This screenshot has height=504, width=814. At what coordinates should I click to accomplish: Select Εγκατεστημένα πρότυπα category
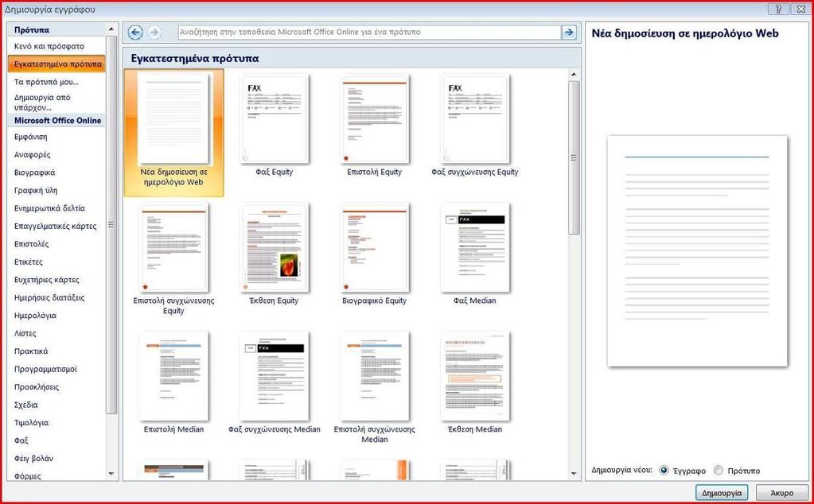click(56, 64)
